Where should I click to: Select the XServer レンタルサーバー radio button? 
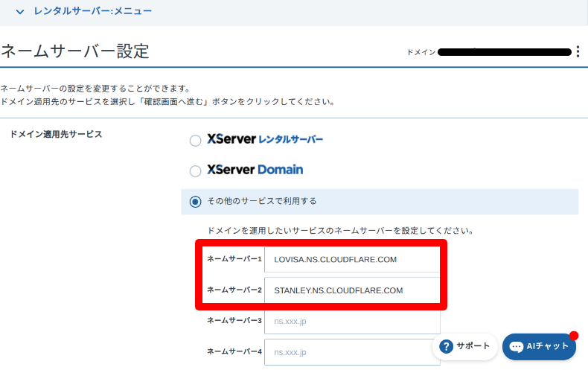coord(195,141)
